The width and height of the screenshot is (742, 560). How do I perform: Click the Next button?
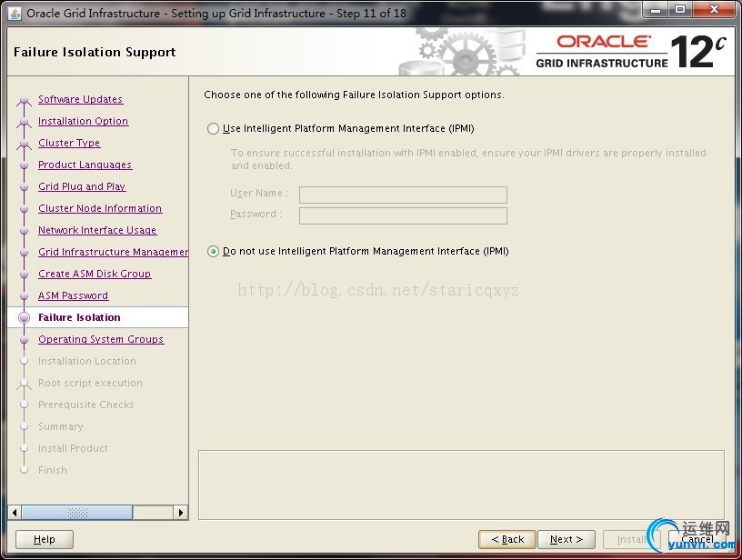tap(567, 539)
